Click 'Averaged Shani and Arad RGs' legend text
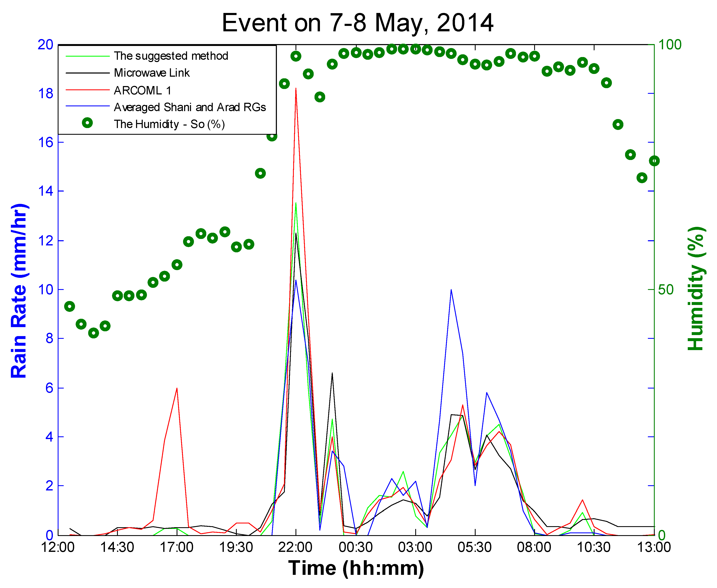 click(190, 107)
